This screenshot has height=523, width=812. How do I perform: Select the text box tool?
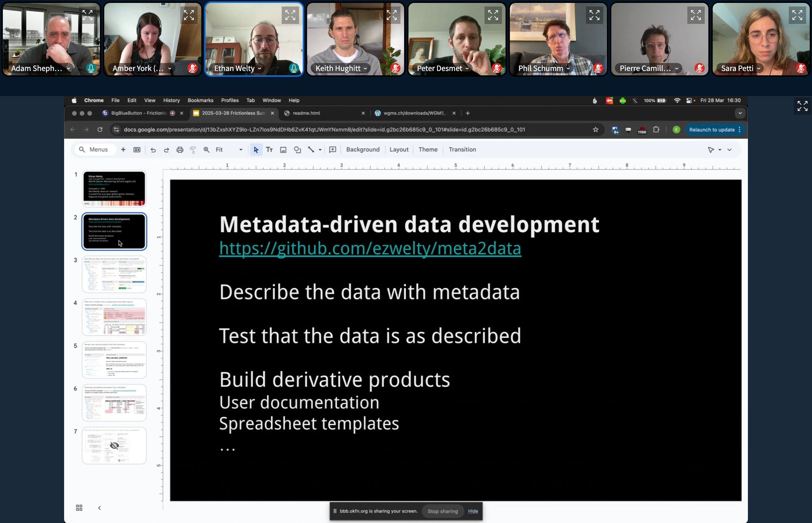(269, 150)
